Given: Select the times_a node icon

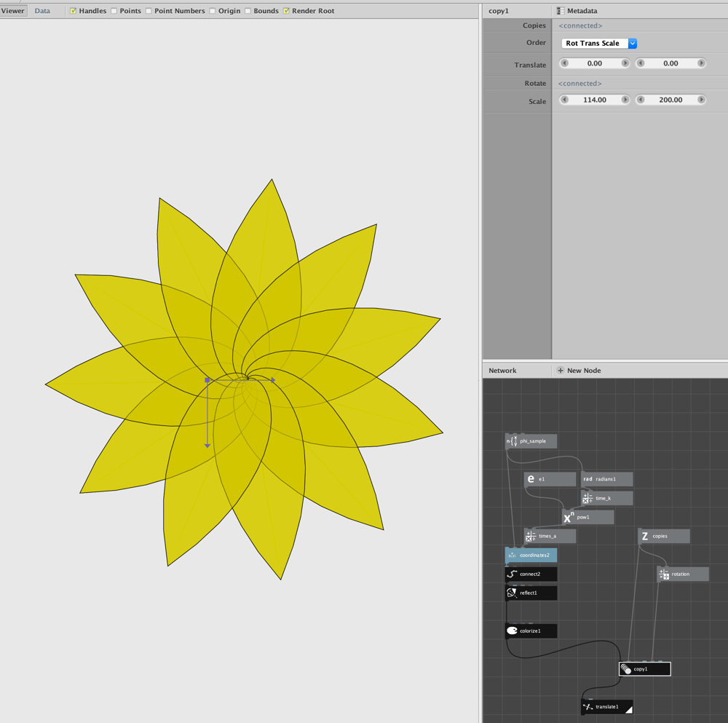Looking at the screenshot, I should [531, 537].
